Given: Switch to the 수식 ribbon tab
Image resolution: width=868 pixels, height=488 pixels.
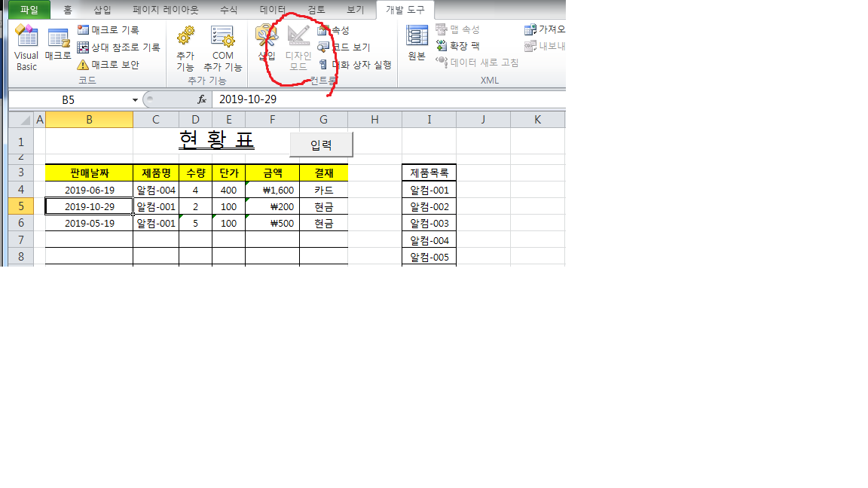Looking at the screenshot, I should 228,10.
